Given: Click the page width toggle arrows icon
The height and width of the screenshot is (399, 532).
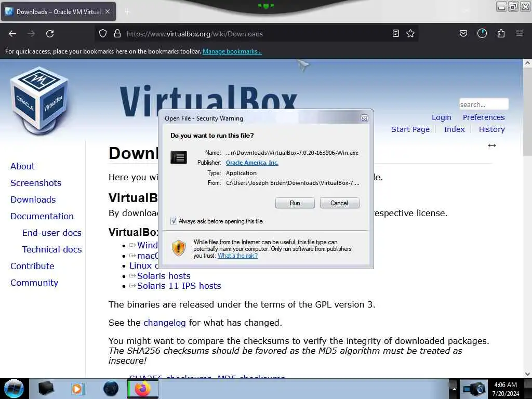Looking at the screenshot, I should click(492, 145).
